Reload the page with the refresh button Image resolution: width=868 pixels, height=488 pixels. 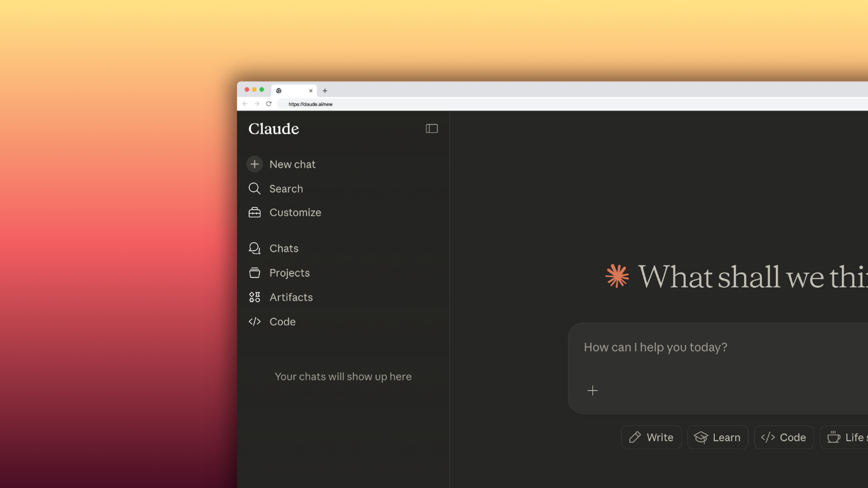269,104
